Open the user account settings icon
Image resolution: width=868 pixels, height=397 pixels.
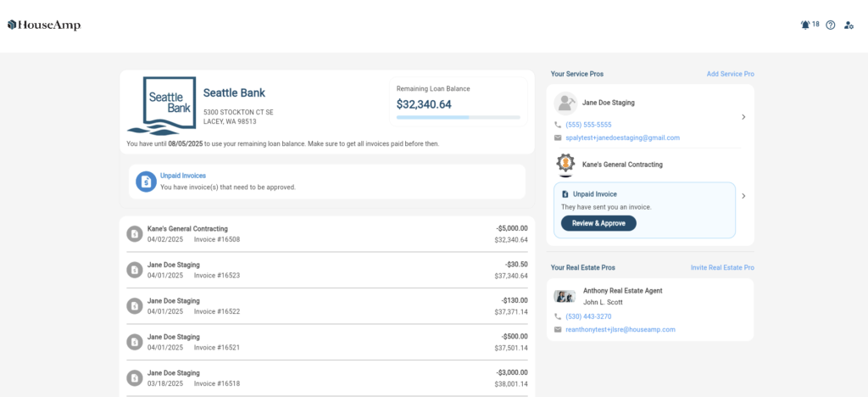pos(849,25)
